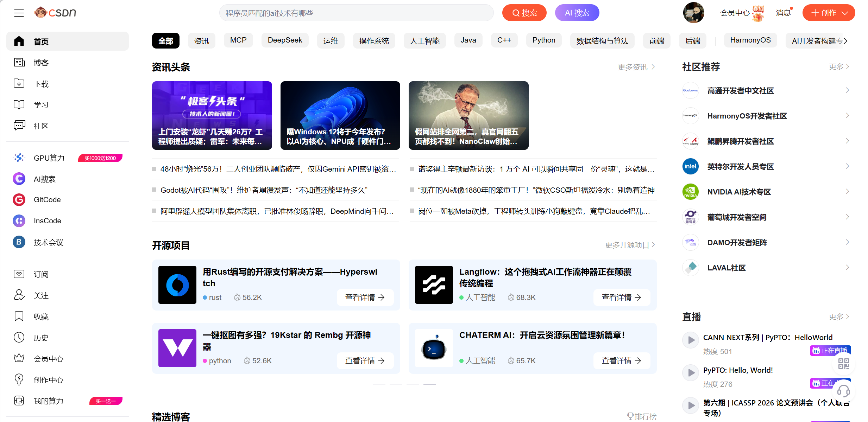The image size is (868, 422).
Task: Switch to the Python category tab
Action: (543, 40)
